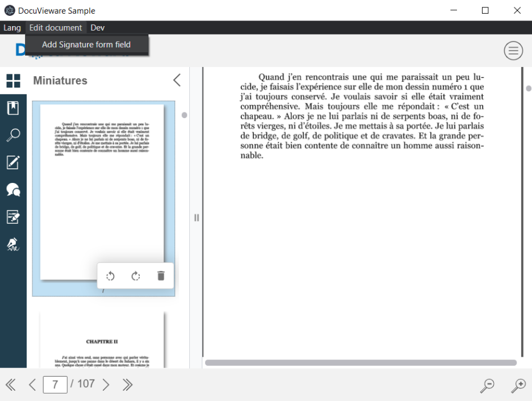Image resolution: width=532 pixels, height=401 pixels.
Task: Select the bookmarks sidebar icon
Action: click(x=13, y=107)
